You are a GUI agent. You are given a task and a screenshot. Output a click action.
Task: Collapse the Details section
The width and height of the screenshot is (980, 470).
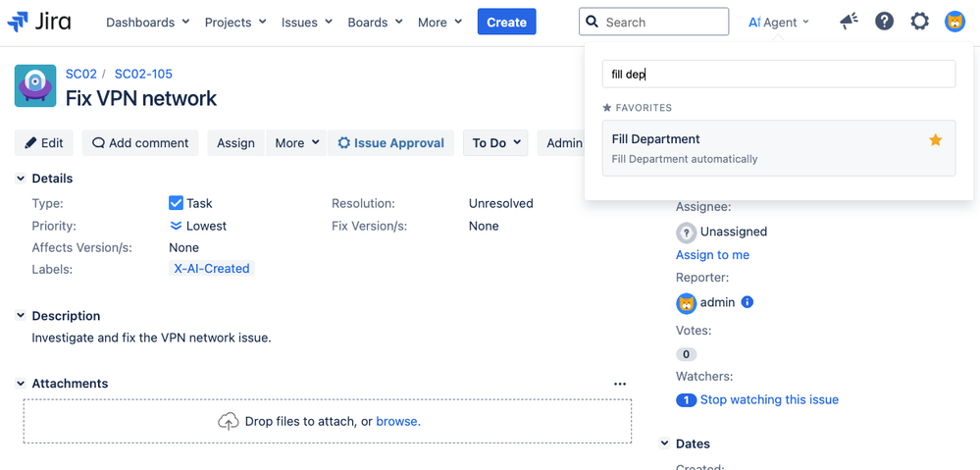pos(21,179)
